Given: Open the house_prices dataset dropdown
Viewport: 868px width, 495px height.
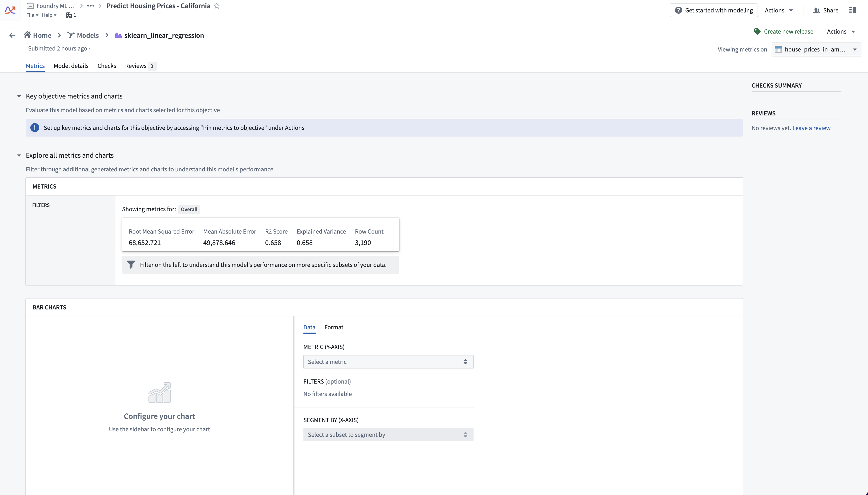Looking at the screenshot, I should pos(816,49).
